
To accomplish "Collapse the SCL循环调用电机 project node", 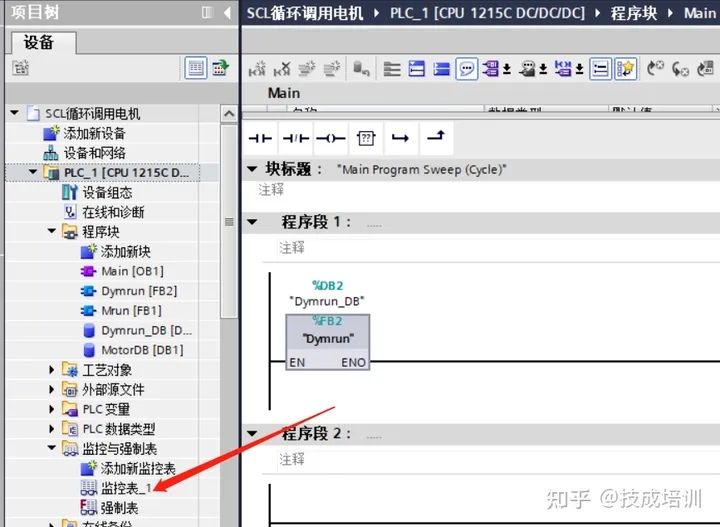I will click(15, 112).
